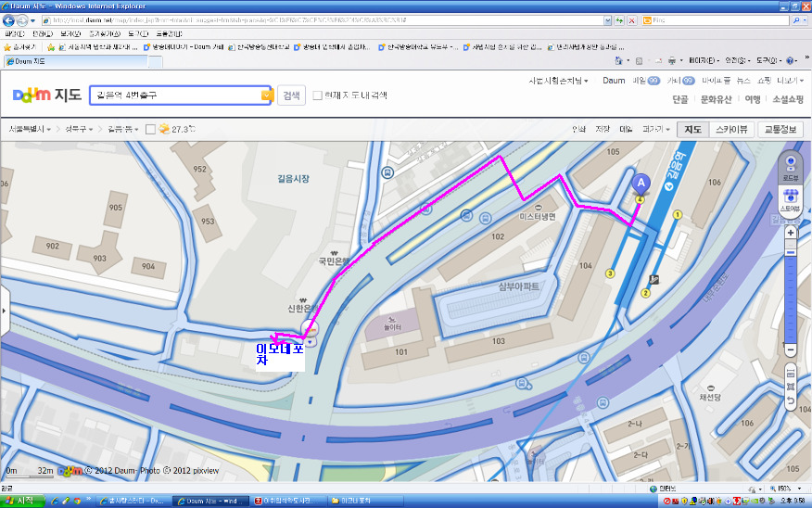812x508 pixels.
Task: Click the zoom level slider track
Action: [x=791, y=291]
